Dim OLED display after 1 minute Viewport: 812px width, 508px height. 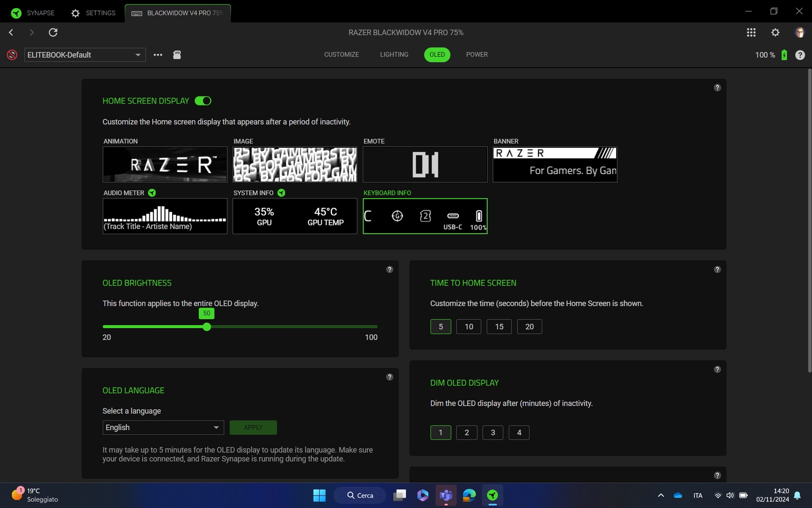coord(441,432)
